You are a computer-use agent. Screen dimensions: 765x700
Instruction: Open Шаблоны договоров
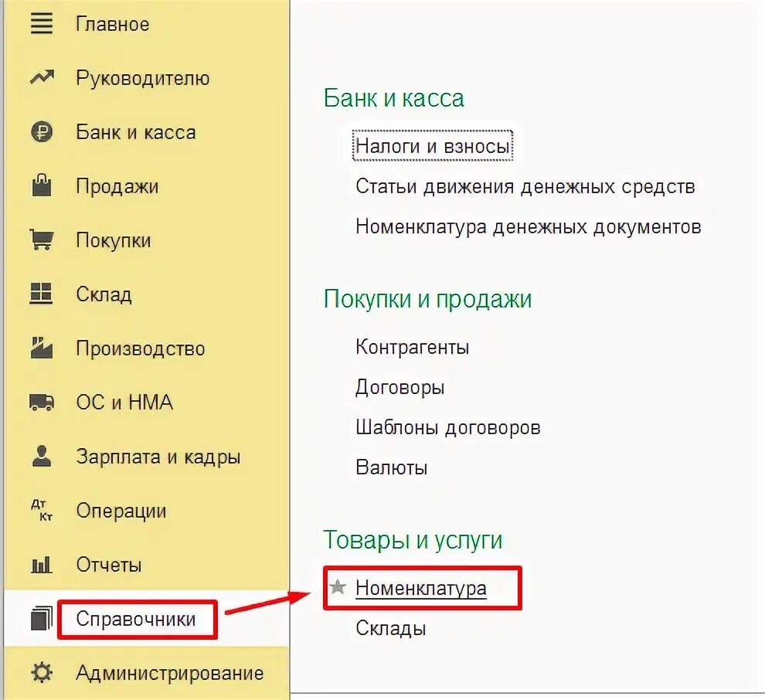coord(448,427)
